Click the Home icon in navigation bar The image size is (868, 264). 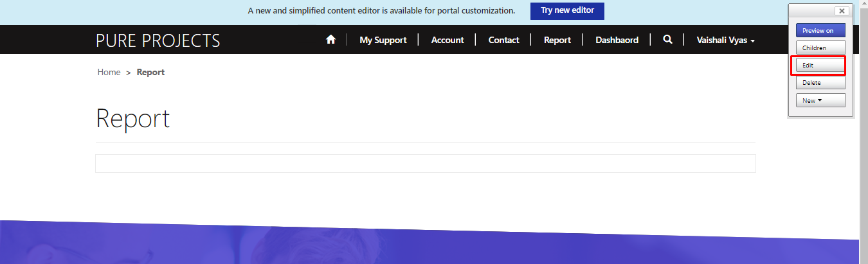pyautogui.click(x=331, y=40)
